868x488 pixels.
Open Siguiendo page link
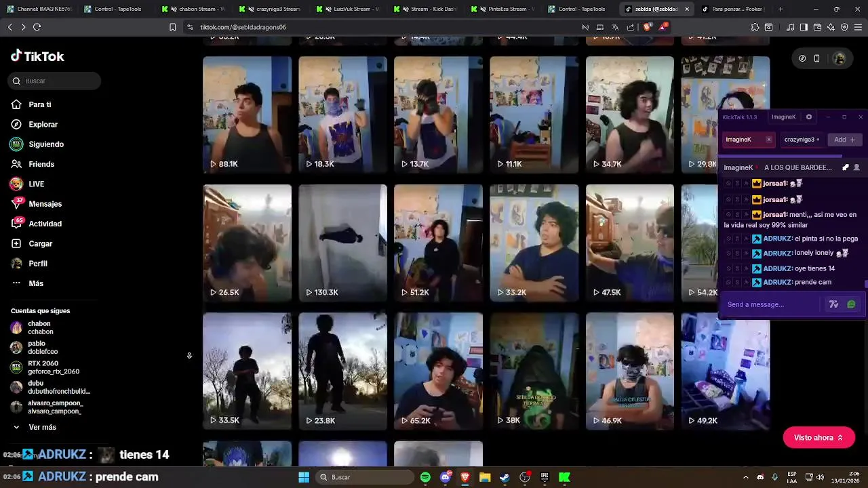click(46, 144)
